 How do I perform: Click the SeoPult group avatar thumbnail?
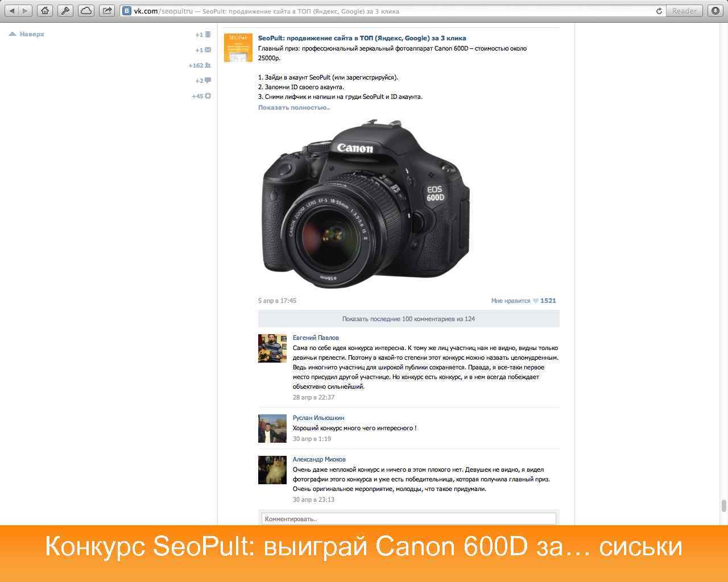click(238, 48)
